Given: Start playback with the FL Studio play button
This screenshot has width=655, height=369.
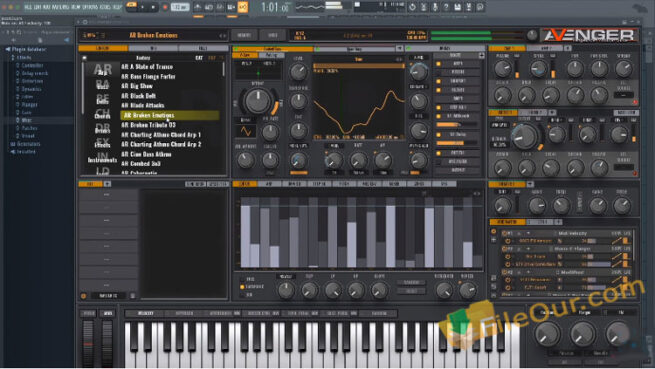Looking at the screenshot, I should [142, 7].
